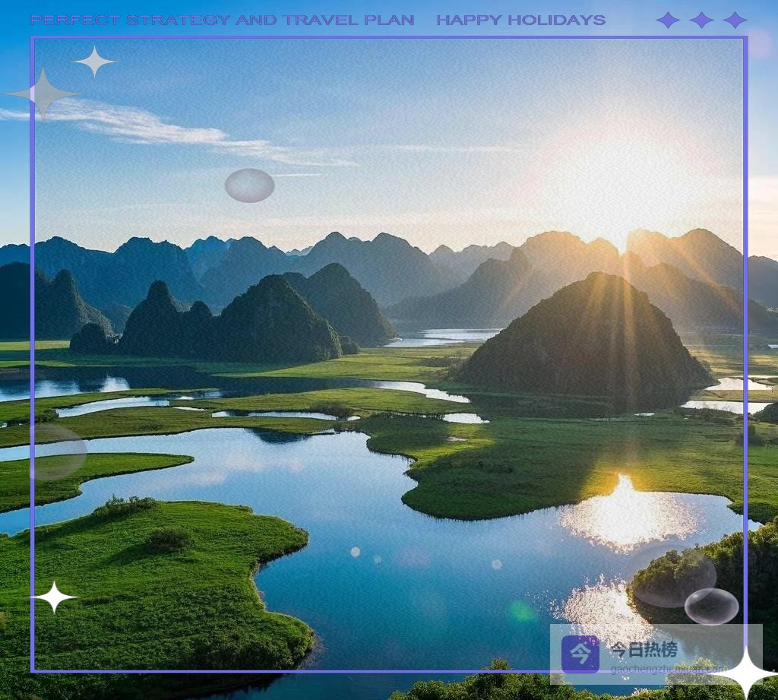Click the middle purple star at top right
The height and width of the screenshot is (700, 778).
[701, 20]
